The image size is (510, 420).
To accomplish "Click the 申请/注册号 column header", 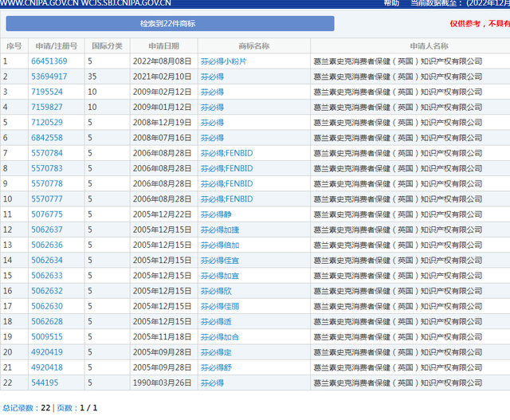I will coord(57,46).
